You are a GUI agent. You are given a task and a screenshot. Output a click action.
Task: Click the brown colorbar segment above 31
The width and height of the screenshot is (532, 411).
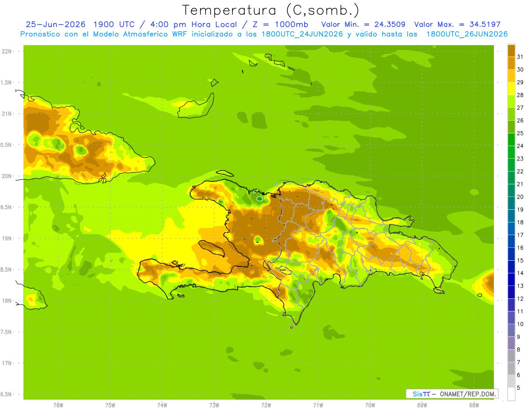tap(511, 50)
